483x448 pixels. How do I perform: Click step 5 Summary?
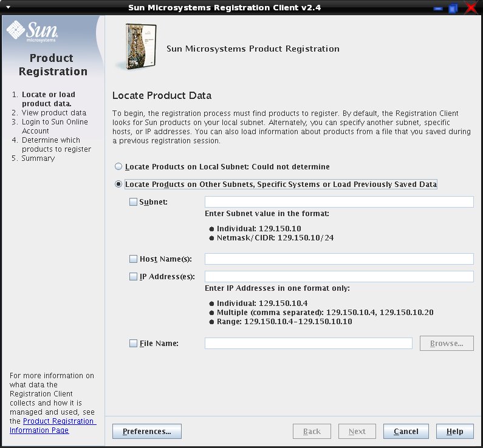click(38, 158)
